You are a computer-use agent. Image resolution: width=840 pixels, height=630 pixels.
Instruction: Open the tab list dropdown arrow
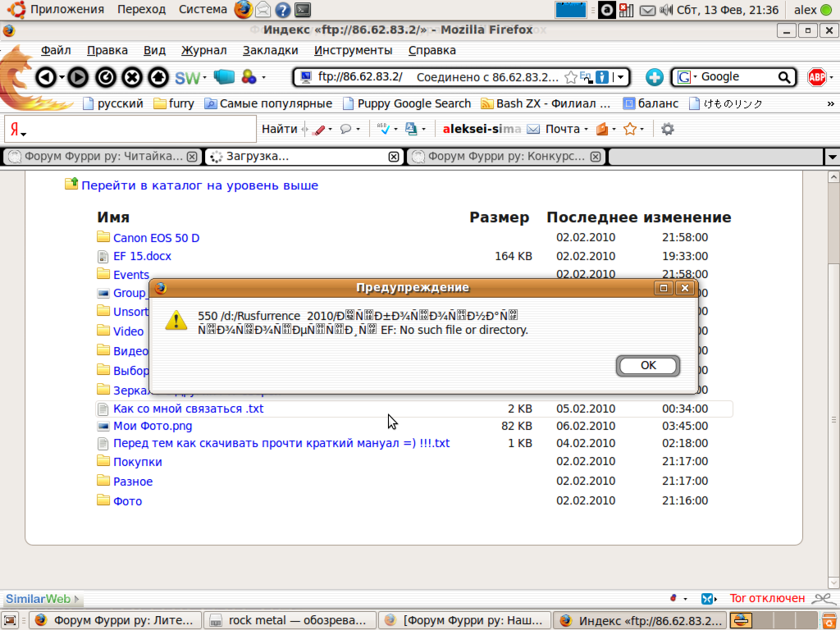click(832, 157)
